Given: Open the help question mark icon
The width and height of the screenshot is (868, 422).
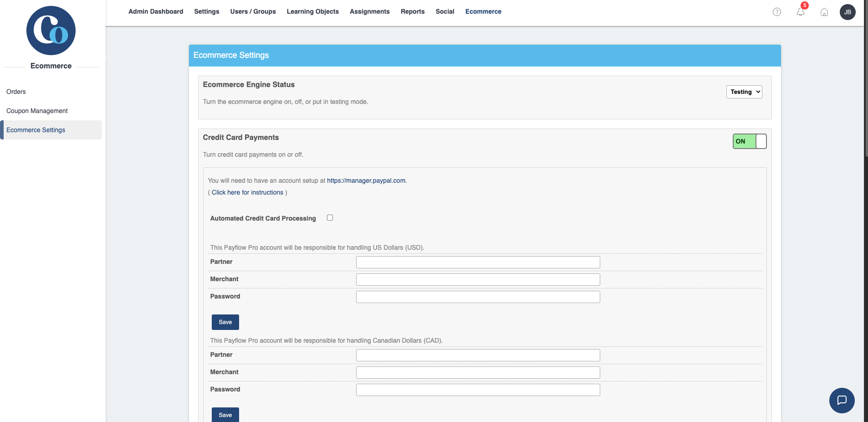Looking at the screenshot, I should point(777,12).
